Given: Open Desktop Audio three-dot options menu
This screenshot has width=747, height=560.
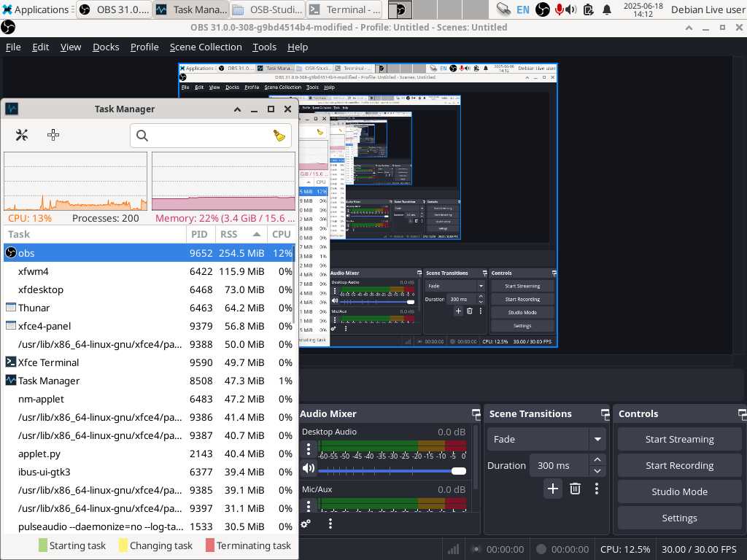Looking at the screenshot, I should 309,449.
